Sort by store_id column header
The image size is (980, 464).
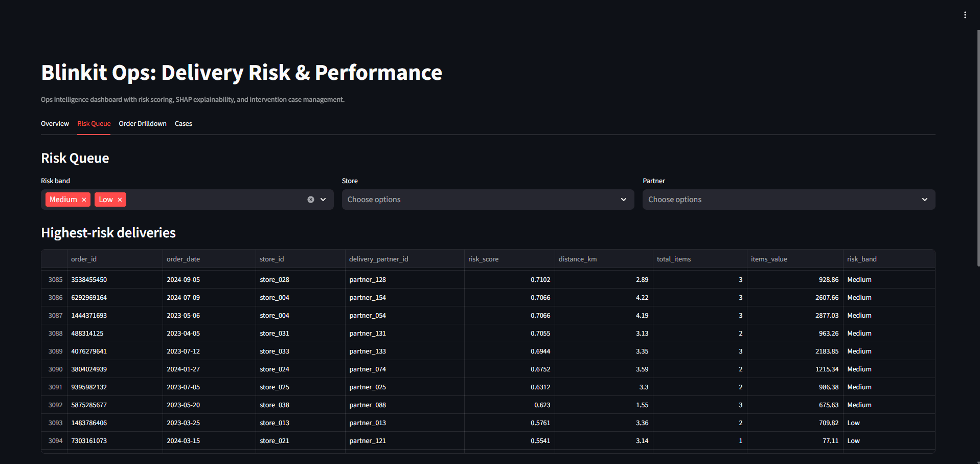[x=301, y=259]
